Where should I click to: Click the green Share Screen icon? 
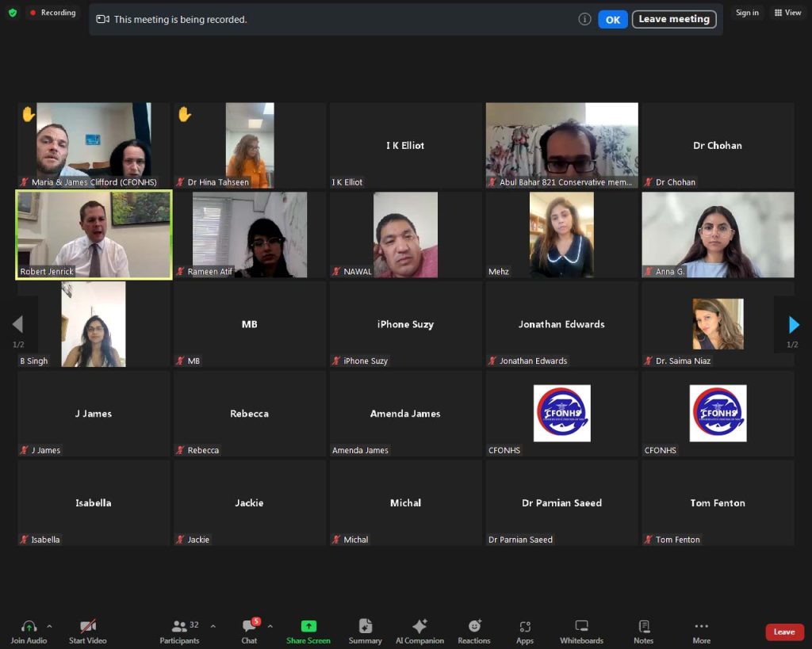[308, 626]
